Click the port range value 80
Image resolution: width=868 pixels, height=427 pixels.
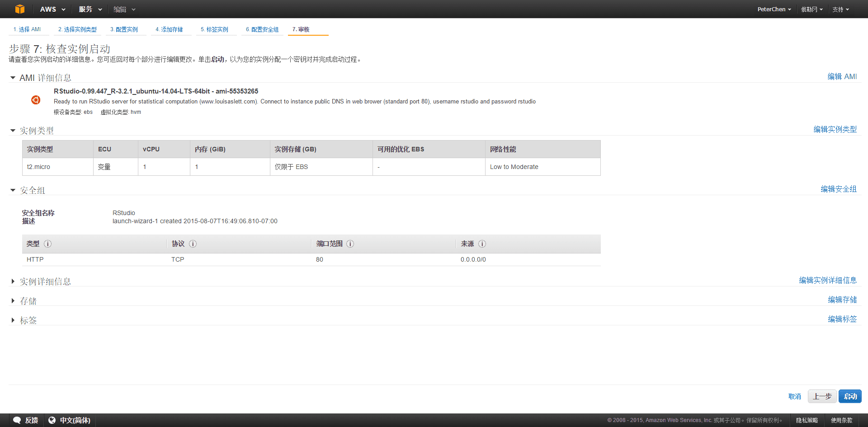[x=320, y=259]
